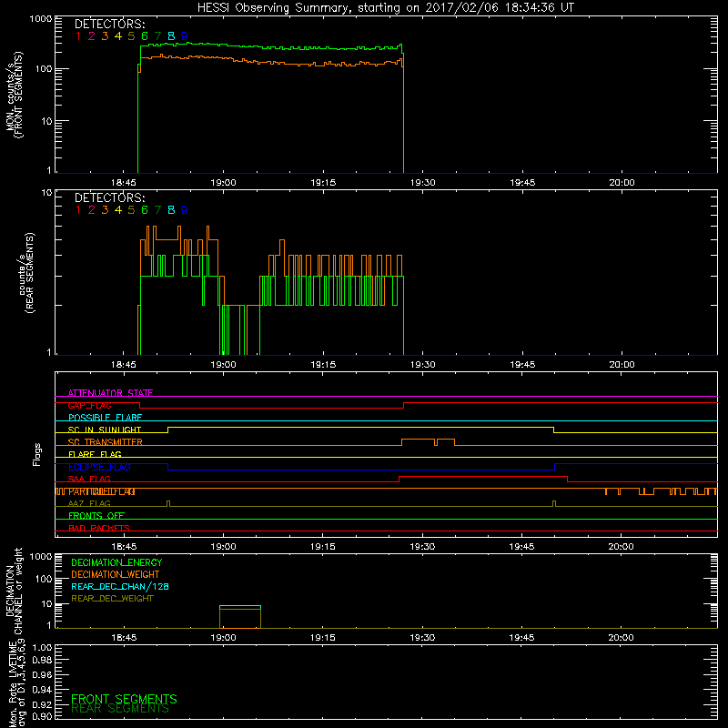728x728 pixels.
Task: Click the REAR_DEC_WEIGHT legend entry
Action: tap(112, 599)
